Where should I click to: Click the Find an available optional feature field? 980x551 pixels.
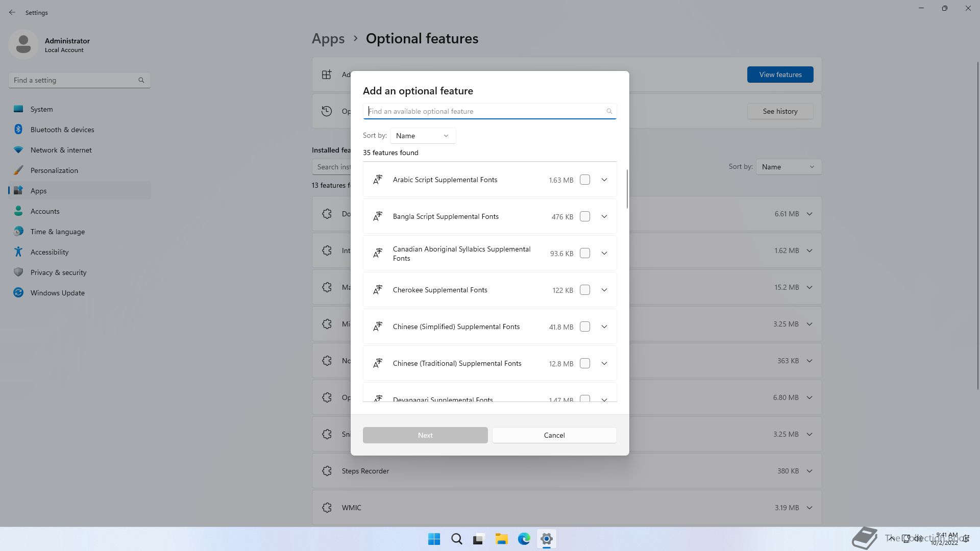tap(485, 111)
